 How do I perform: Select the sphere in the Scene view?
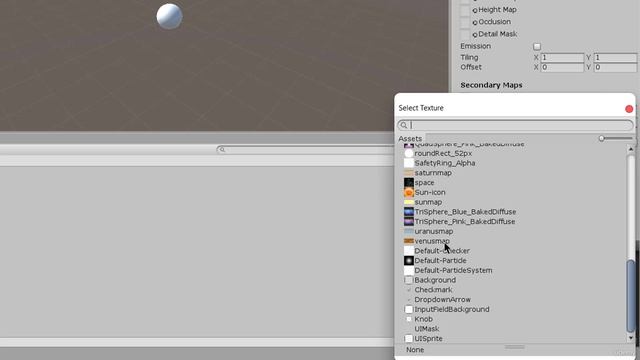(169, 16)
